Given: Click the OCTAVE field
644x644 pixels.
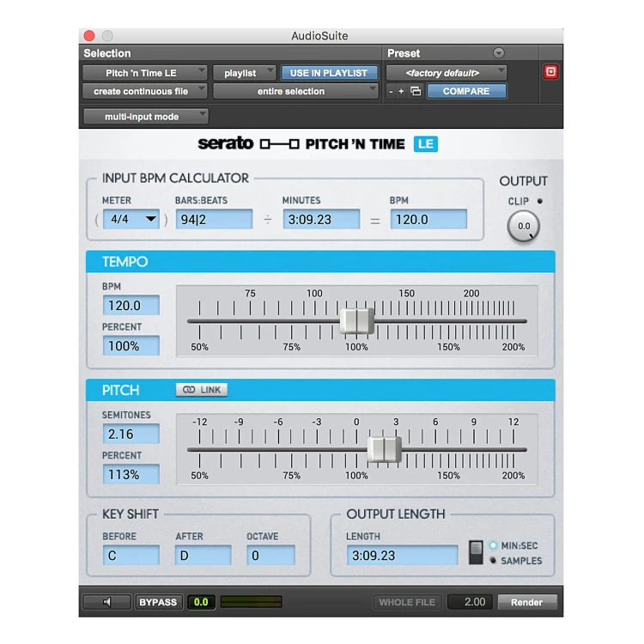Looking at the screenshot, I should pos(270,556).
